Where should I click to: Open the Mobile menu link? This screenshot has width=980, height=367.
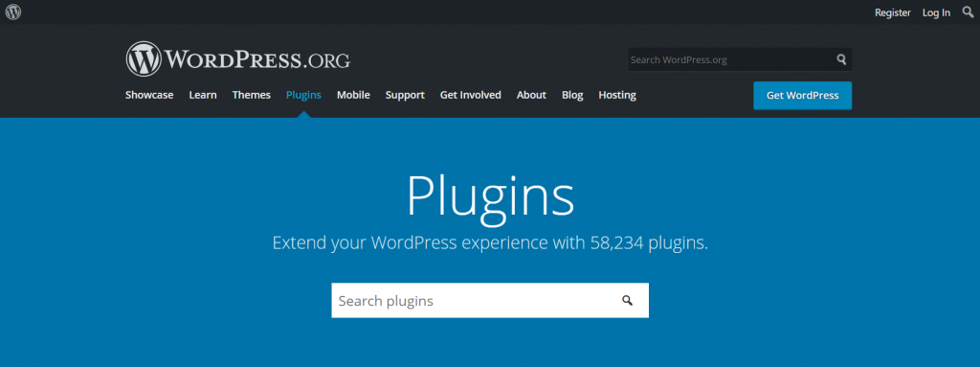(353, 95)
